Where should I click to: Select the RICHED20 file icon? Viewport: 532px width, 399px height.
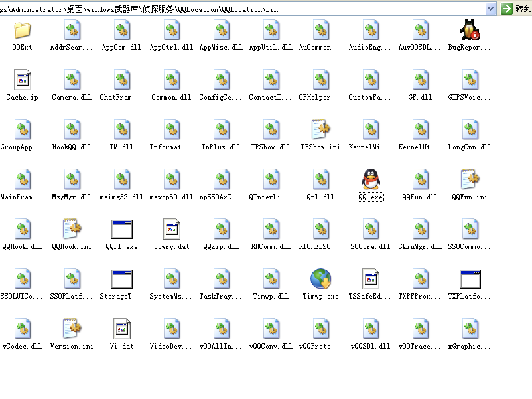320,229
